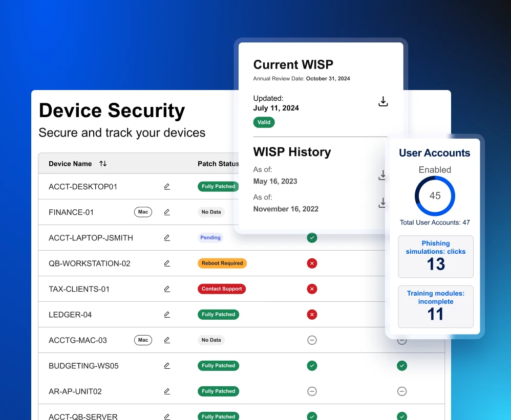This screenshot has width=511, height=420.
Task: Edit the ACCT-QB-SERVER device entry
Action: pyautogui.click(x=166, y=416)
